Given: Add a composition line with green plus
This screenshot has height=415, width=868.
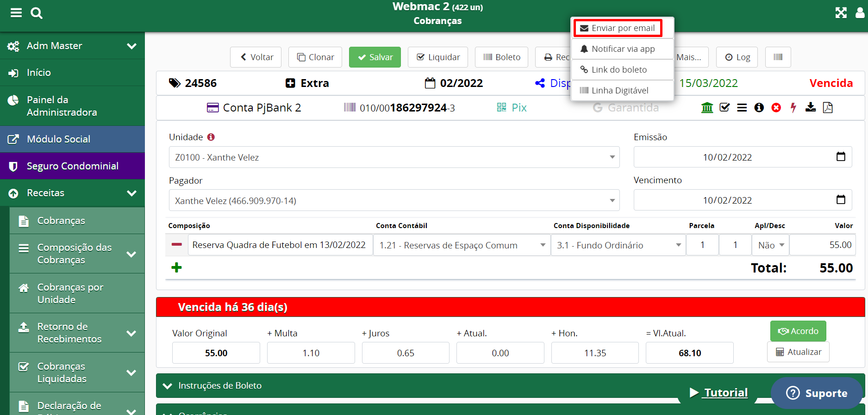Looking at the screenshot, I should tap(176, 267).
